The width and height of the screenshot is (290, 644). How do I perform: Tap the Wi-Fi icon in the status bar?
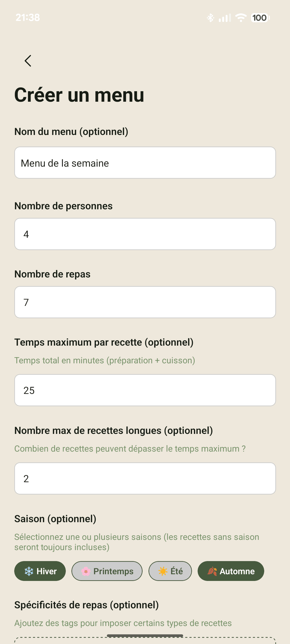click(240, 17)
